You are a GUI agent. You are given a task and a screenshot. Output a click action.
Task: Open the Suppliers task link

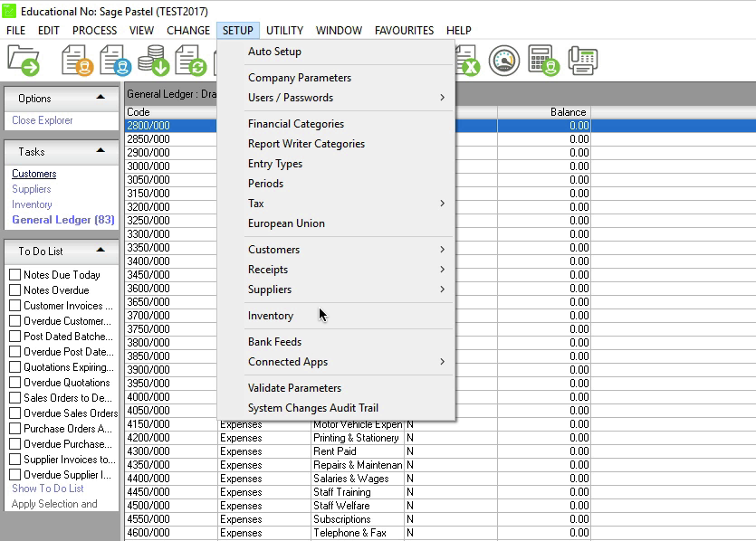(32, 189)
